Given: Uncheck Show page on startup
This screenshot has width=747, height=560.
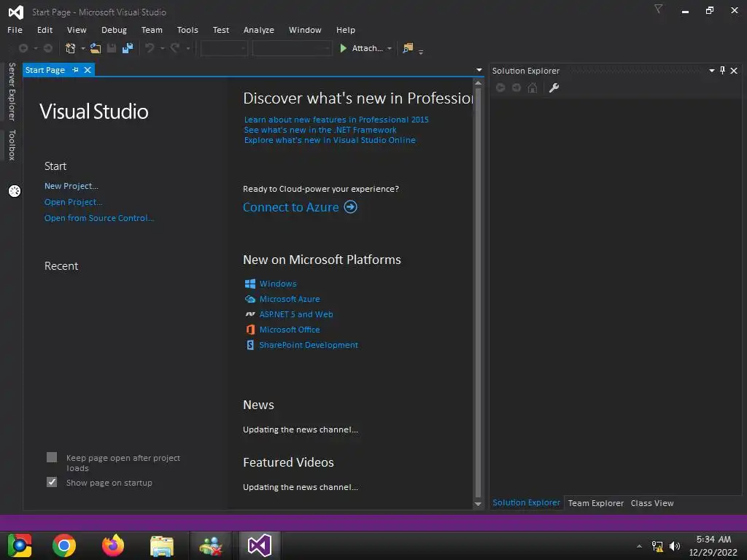Looking at the screenshot, I should coord(52,483).
